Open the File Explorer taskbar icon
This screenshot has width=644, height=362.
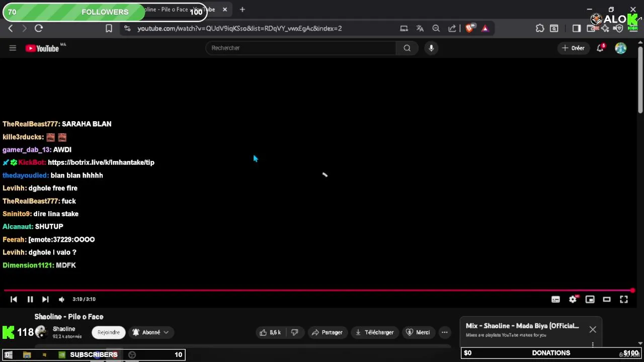pos(27,355)
